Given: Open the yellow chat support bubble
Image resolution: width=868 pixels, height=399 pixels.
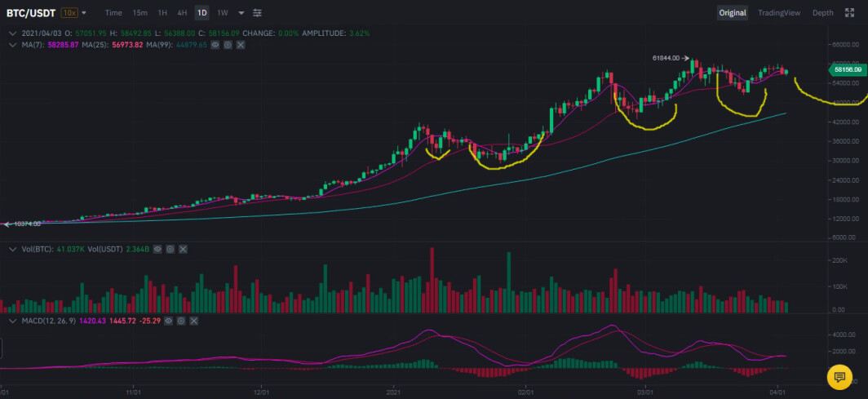Looking at the screenshot, I should (839, 378).
